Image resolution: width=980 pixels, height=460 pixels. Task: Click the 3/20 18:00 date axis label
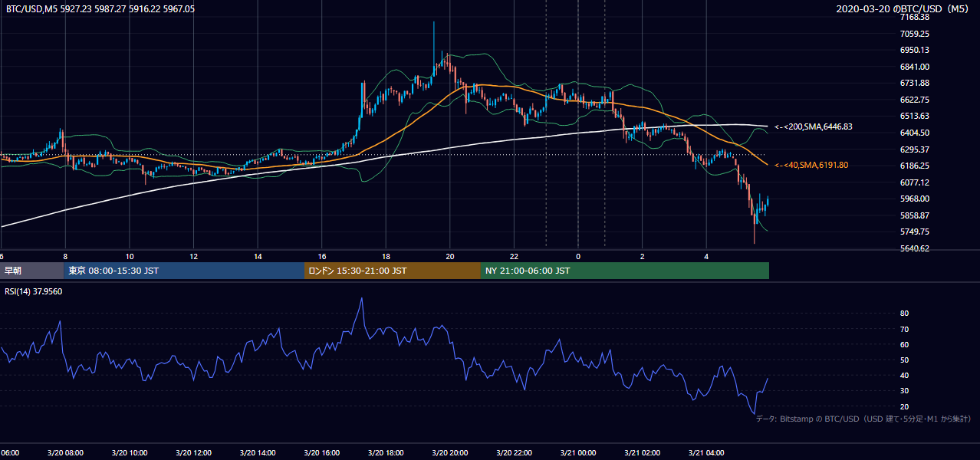[385, 453]
